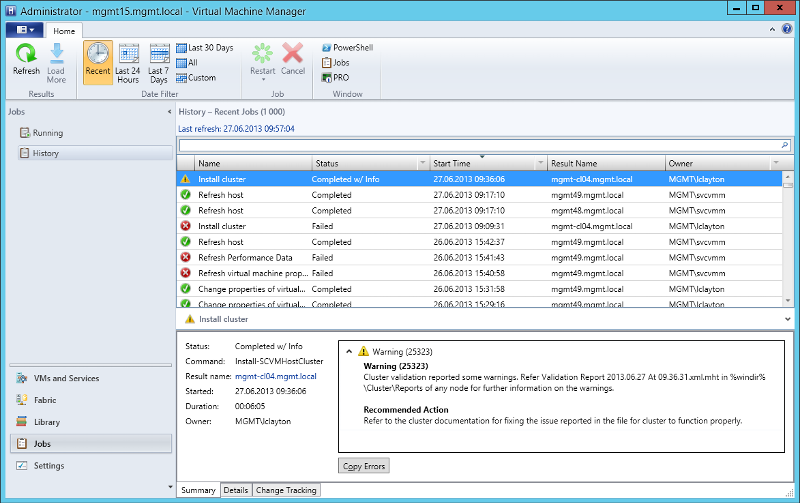Expand the workspace overflow arrow
The height and width of the screenshot is (503, 800).
[170, 487]
